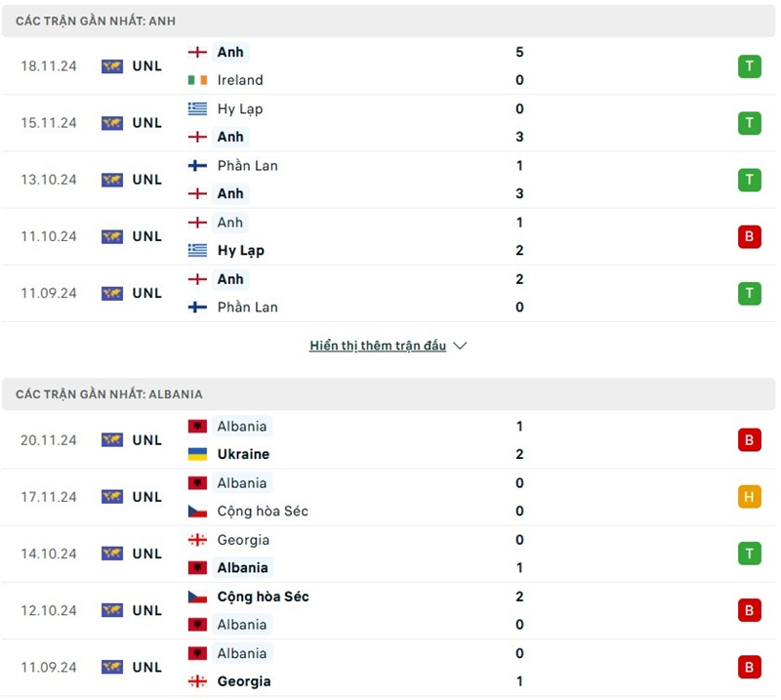Click the Czech flag on the 17.11.24 match

point(197,511)
